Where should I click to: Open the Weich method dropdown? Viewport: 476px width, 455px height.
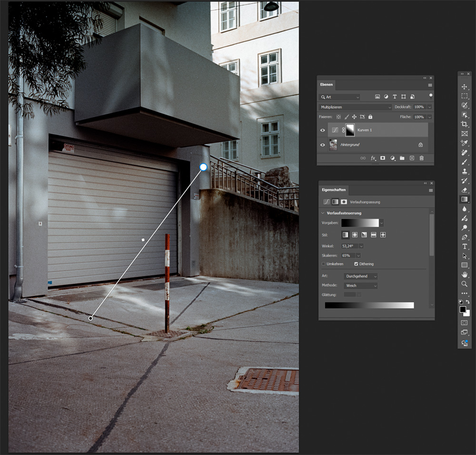tap(361, 286)
